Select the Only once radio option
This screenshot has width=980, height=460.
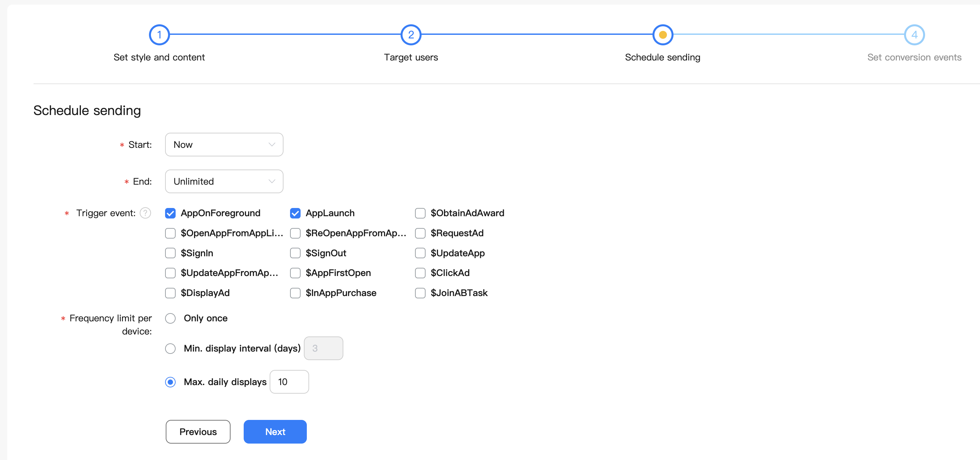(x=170, y=318)
